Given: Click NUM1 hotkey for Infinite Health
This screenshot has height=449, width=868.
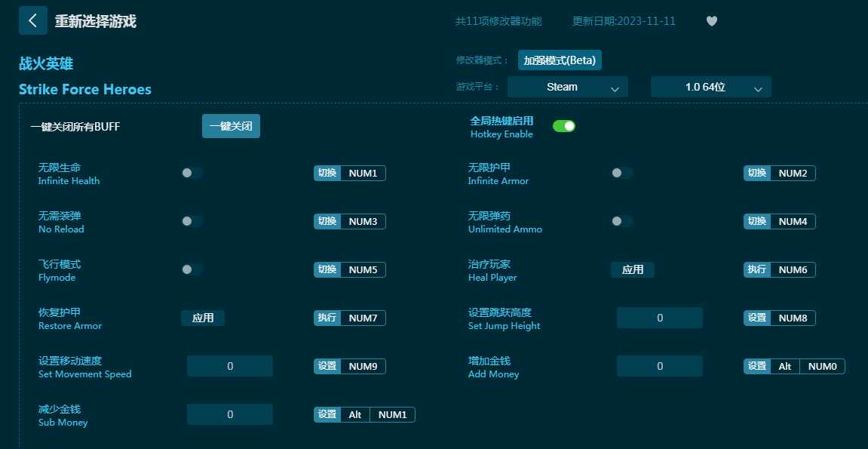Looking at the screenshot, I should tap(363, 174).
